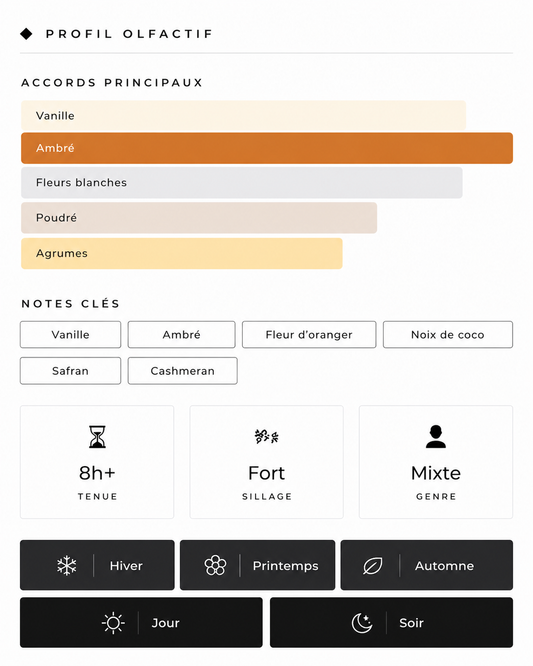Click the Fleurs blanches accord bar
Image resolution: width=533 pixels, height=666 pixels.
(x=242, y=183)
